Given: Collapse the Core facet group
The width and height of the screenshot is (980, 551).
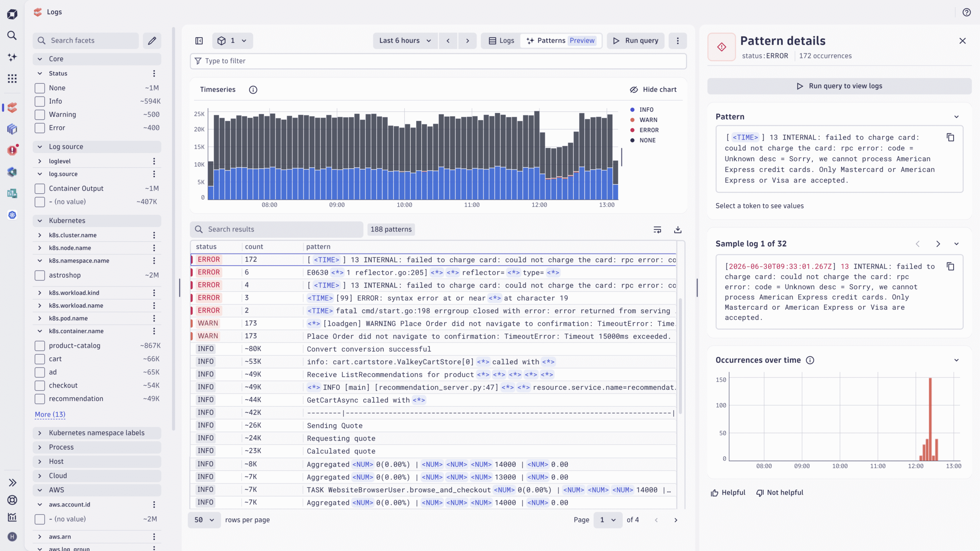Looking at the screenshot, I should pos(97,59).
